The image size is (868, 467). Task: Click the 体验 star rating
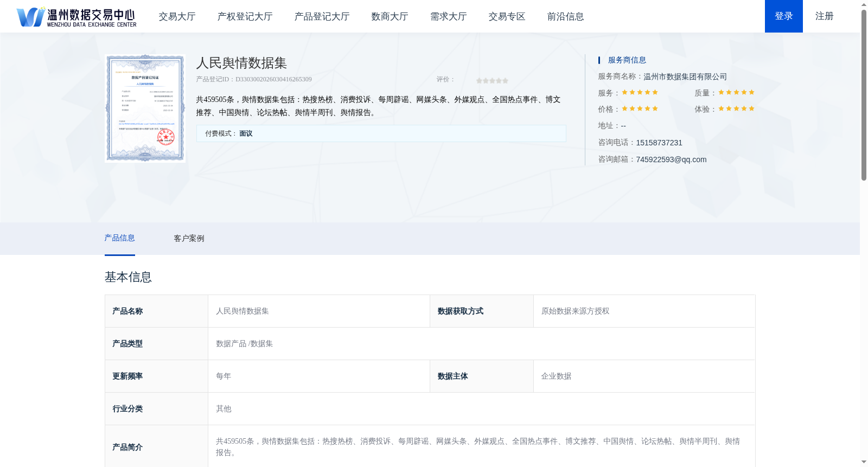(x=736, y=108)
